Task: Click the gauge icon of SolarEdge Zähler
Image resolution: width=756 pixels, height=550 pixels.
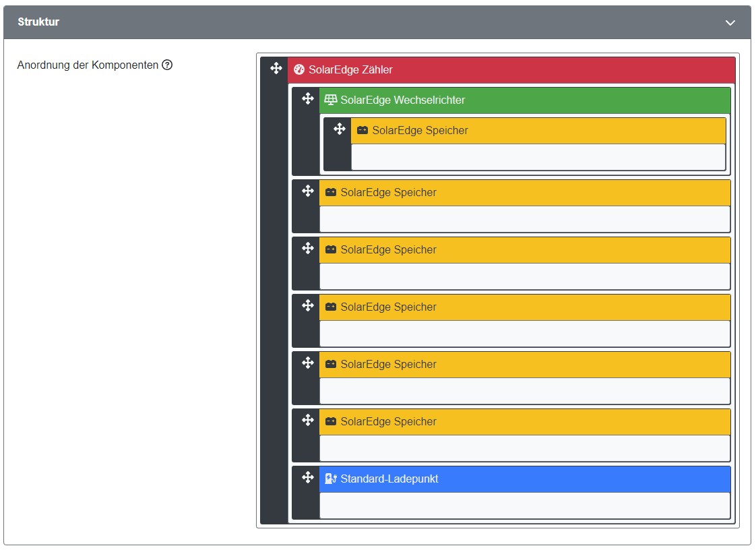Action: point(299,69)
